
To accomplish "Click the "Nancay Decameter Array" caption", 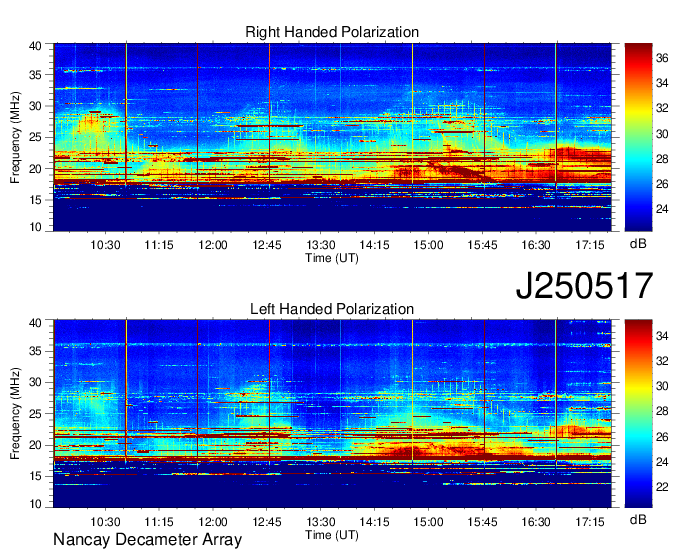I will [147, 539].
